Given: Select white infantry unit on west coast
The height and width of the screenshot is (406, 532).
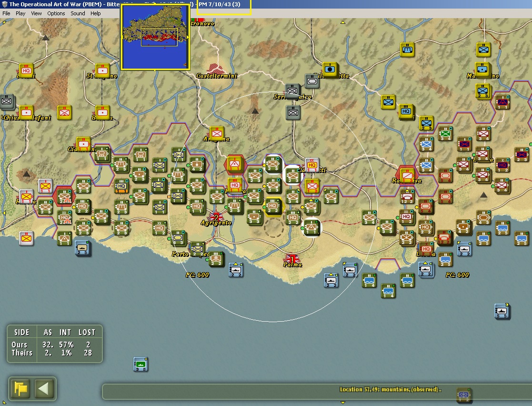Looking at the screenshot, I should (x=26, y=238).
